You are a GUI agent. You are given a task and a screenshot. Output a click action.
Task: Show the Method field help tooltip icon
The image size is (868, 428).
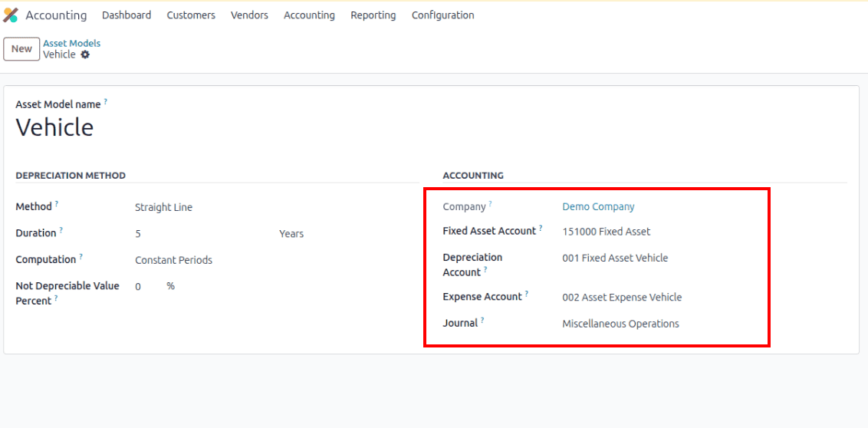pyautogui.click(x=57, y=204)
